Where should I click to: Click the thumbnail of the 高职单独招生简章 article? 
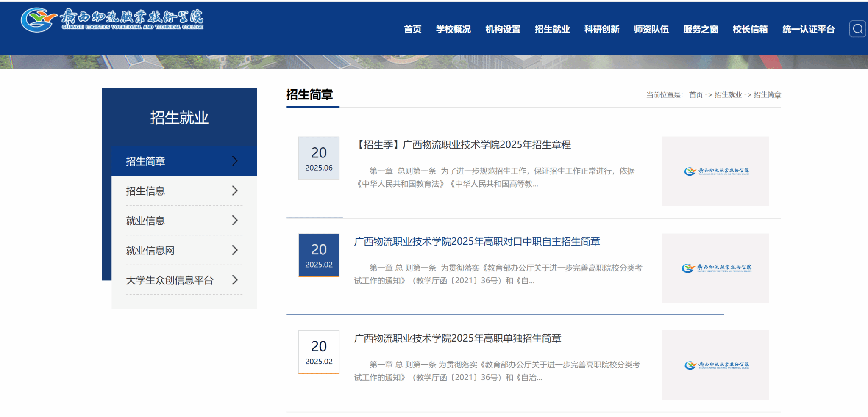coord(715,365)
